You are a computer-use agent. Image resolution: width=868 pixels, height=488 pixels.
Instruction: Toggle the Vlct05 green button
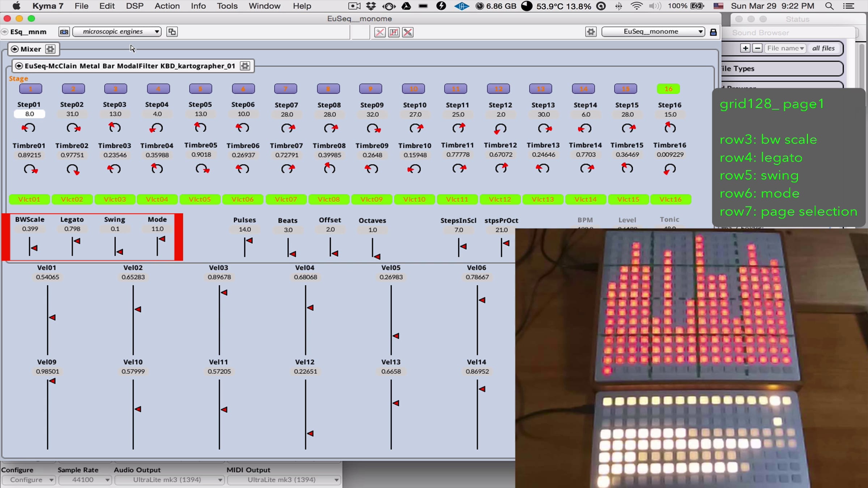[x=200, y=199]
